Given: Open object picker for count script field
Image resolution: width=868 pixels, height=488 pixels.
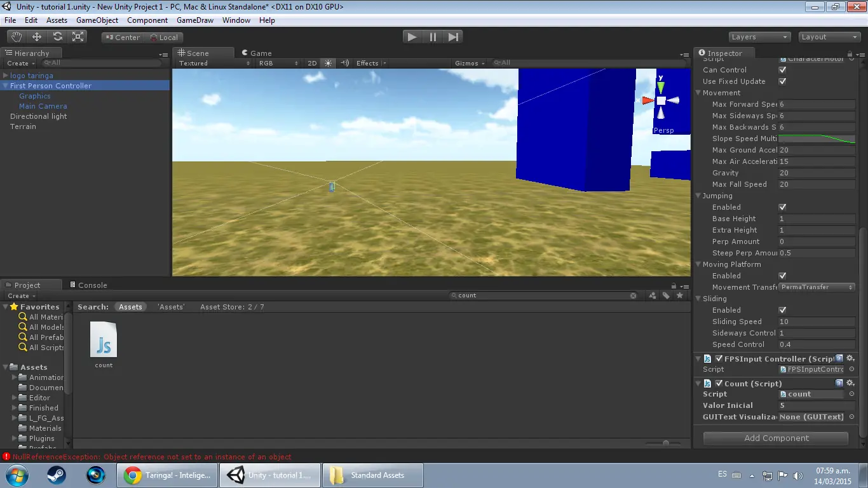Looking at the screenshot, I should pos(851,394).
